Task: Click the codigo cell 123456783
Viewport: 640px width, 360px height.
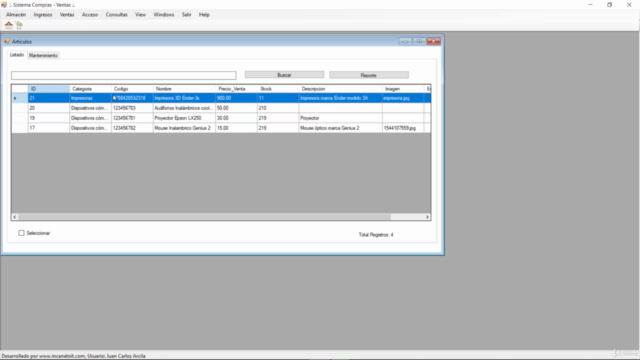Action: 132,108
